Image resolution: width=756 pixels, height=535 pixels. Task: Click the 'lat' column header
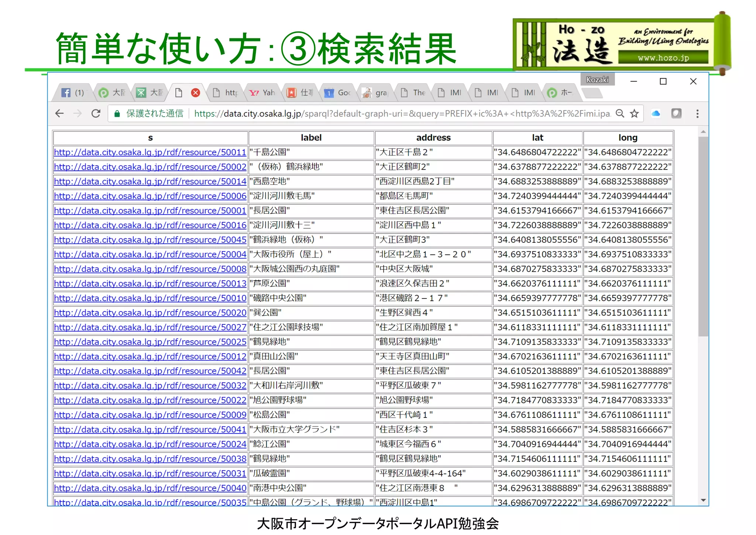pyautogui.click(x=537, y=138)
